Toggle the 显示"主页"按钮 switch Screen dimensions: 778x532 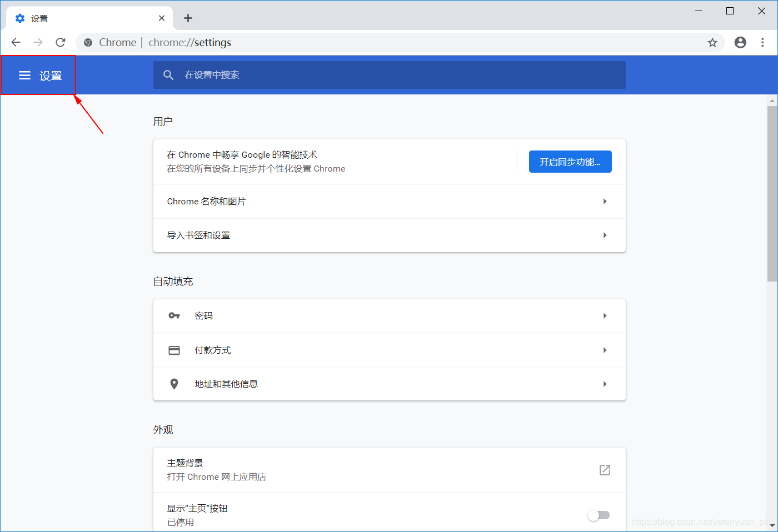point(599,515)
